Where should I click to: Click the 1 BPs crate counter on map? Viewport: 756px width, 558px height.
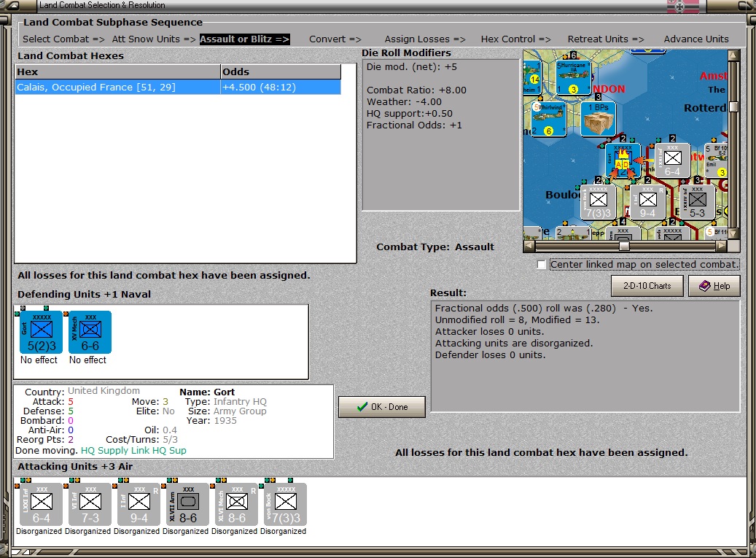(599, 120)
